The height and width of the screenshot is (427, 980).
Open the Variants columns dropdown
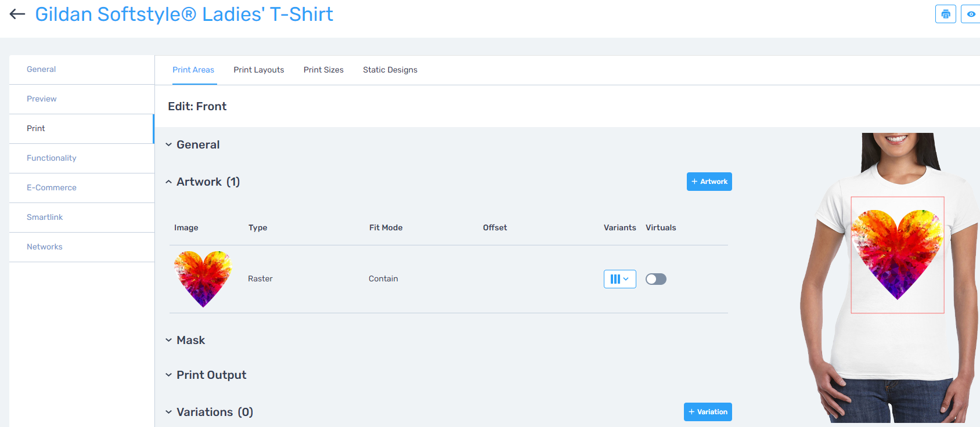click(x=620, y=279)
